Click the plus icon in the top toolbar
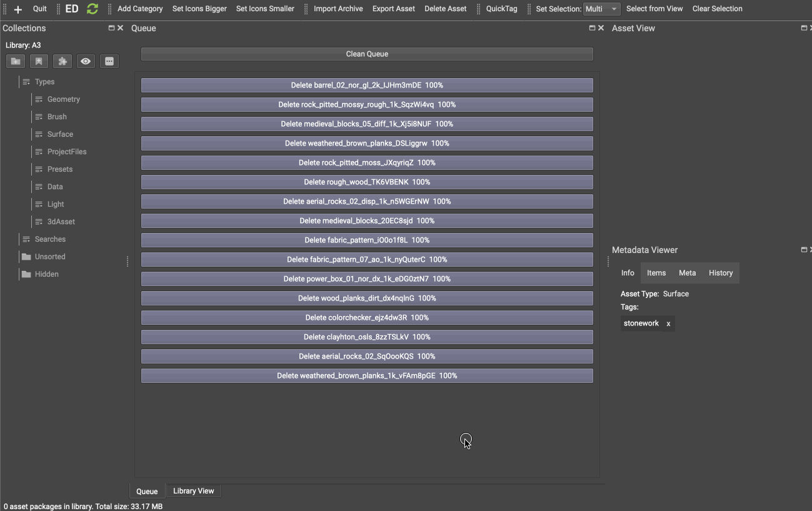This screenshot has height=511, width=812. (18, 9)
